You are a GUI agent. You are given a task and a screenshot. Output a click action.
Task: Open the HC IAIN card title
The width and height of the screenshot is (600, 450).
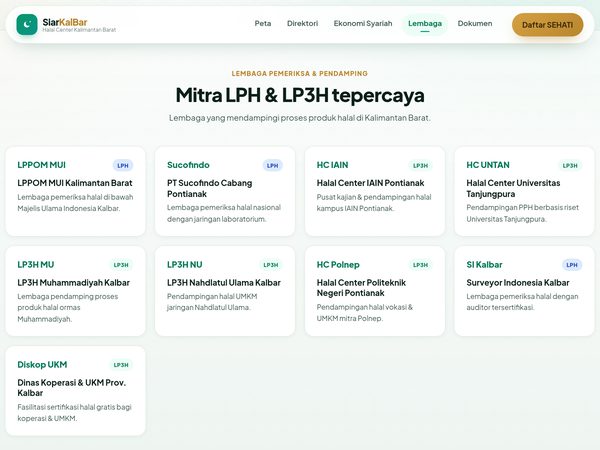tap(332, 165)
